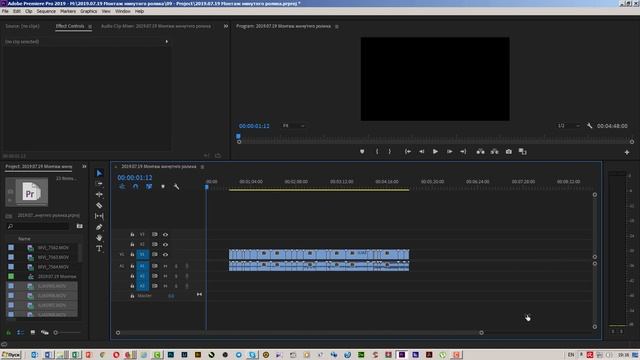The height and width of the screenshot is (360, 640).
Task: Solo audio track A1
Action: point(176,266)
